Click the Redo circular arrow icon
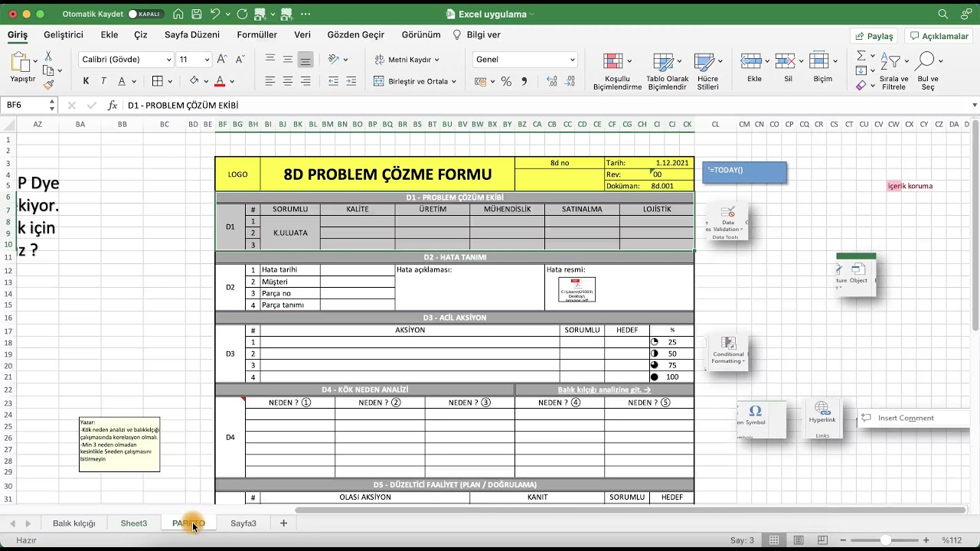This screenshot has width=980, height=551. [x=242, y=14]
